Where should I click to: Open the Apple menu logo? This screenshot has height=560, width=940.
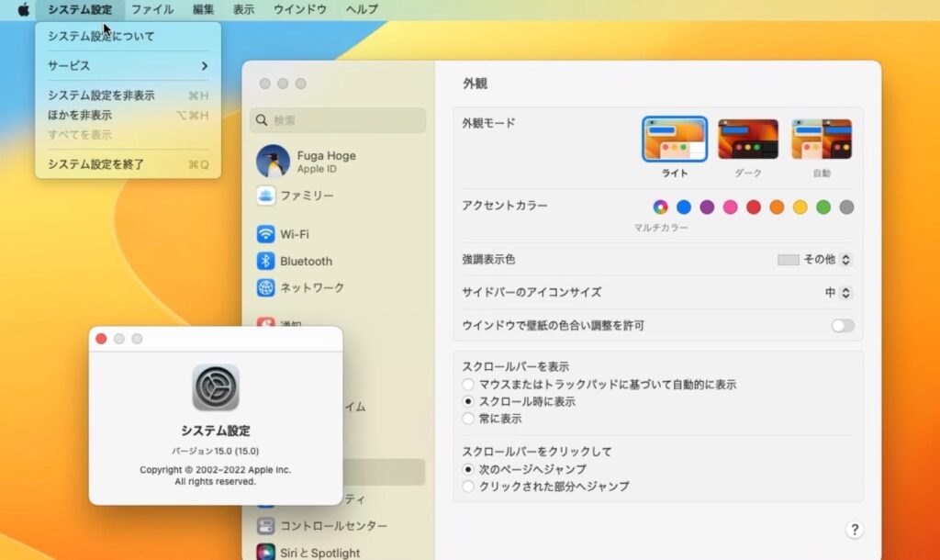[x=24, y=10]
